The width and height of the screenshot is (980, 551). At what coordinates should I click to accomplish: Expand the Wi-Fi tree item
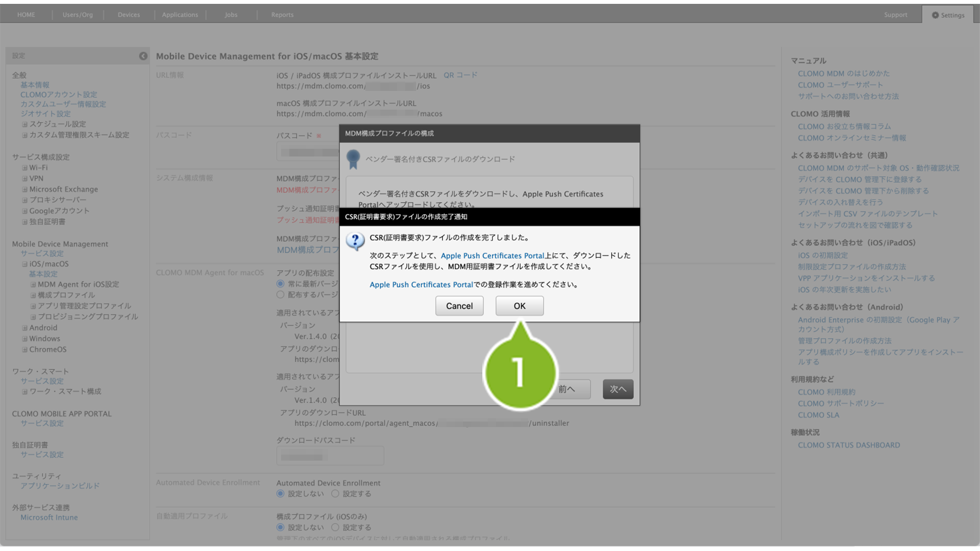coord(25,168)
